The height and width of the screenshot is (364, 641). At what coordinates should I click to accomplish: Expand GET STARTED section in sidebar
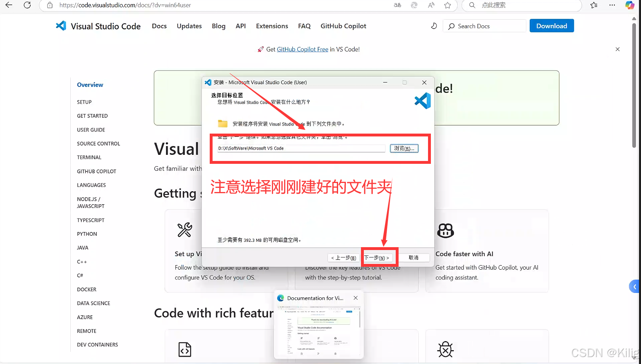[92, 116]
